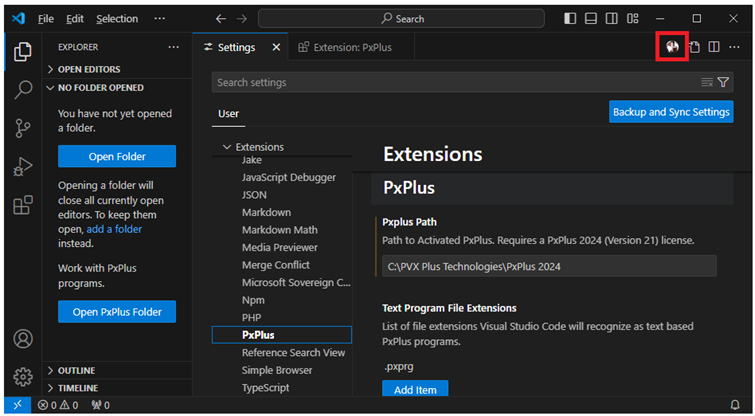Expand the Open Editors section

(x=89, y=69)
